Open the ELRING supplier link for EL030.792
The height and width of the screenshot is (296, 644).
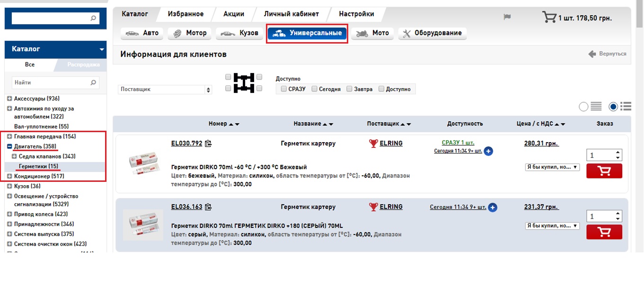(391, 143)
